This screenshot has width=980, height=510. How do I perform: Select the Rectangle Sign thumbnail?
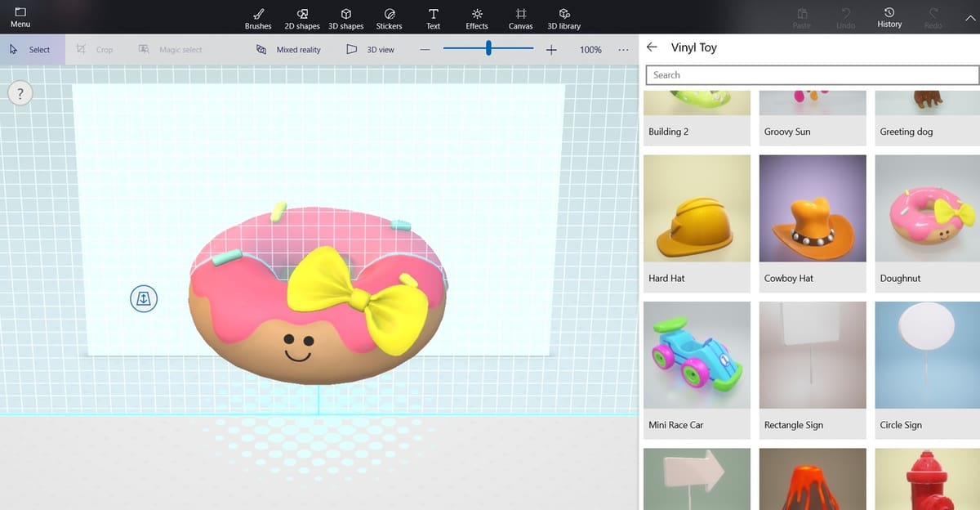pyautogui.click(x=813, y=355)
